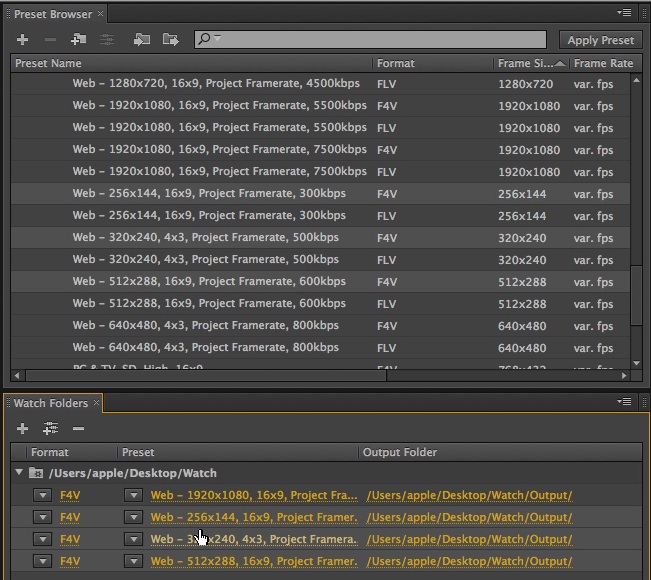This screenshot has height=580, width=651.
Task: Open preset dropdown for Web 320x240 output
Action: tap(133, 539)
